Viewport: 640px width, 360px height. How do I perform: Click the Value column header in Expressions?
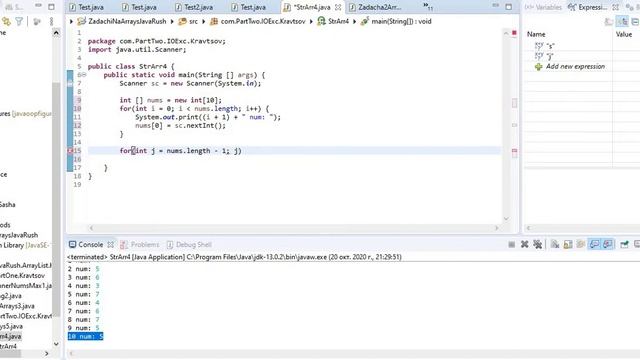point(624,34)
